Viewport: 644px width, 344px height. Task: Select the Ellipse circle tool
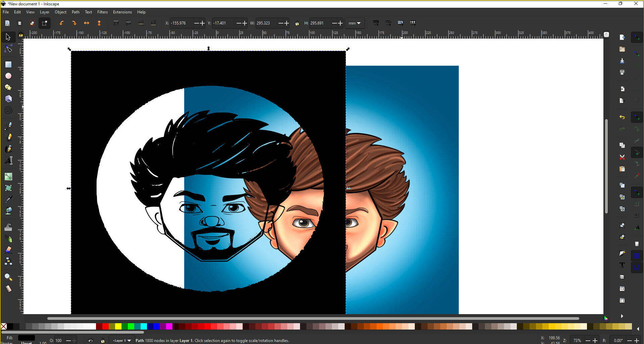pos(8,76)
